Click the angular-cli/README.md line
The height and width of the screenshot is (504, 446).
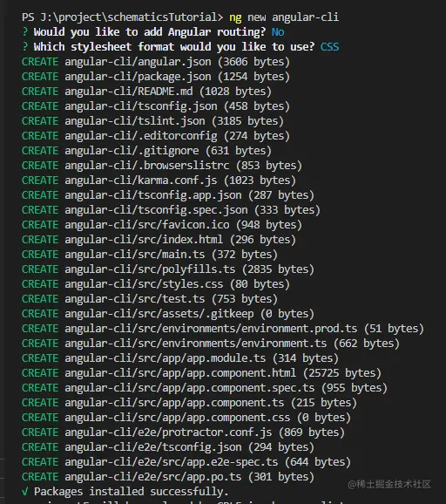(x=146, y=92)
